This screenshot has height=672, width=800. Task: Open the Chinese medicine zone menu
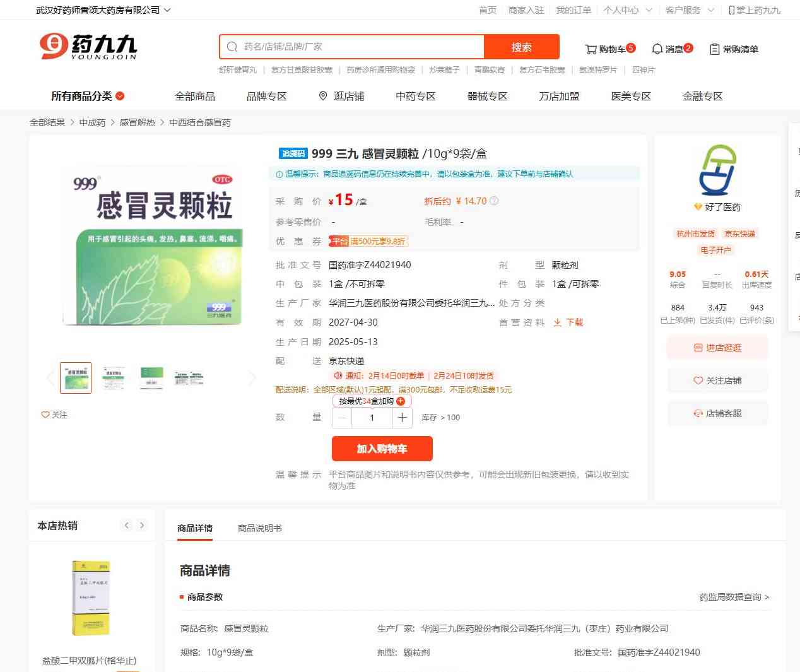(x=415, y=96)
